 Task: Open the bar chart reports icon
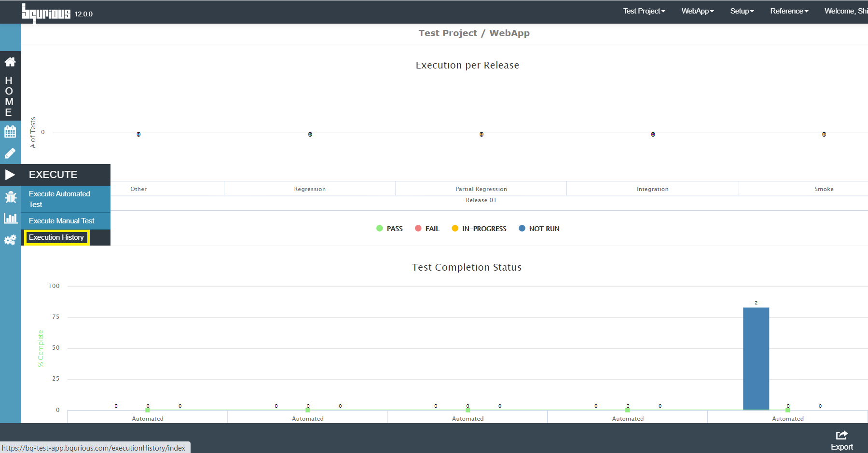coord(10,219)
